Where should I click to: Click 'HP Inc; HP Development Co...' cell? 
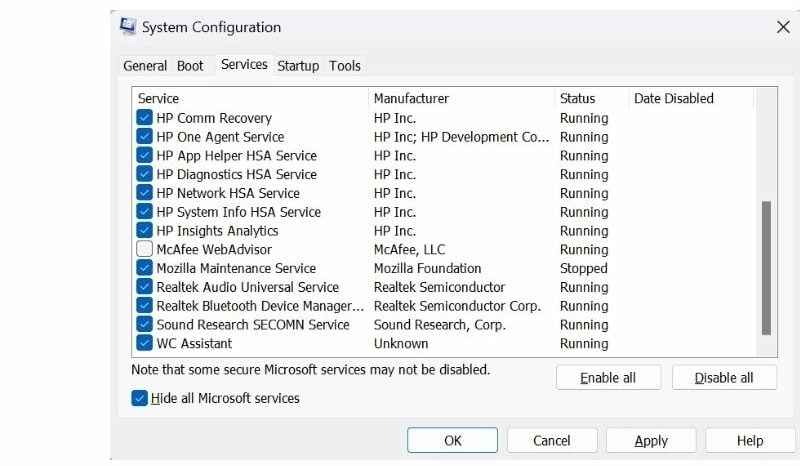[x=461, y=137]
